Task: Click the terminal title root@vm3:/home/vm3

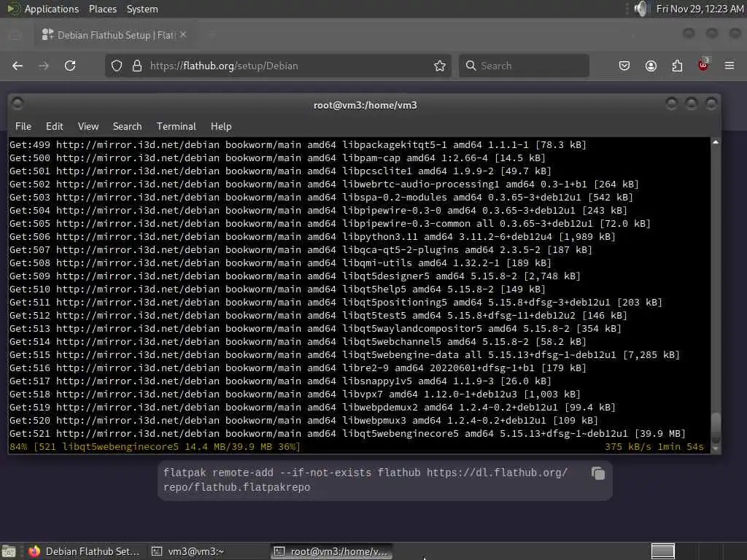Action: pyautogui.click(x=365, y=105)
